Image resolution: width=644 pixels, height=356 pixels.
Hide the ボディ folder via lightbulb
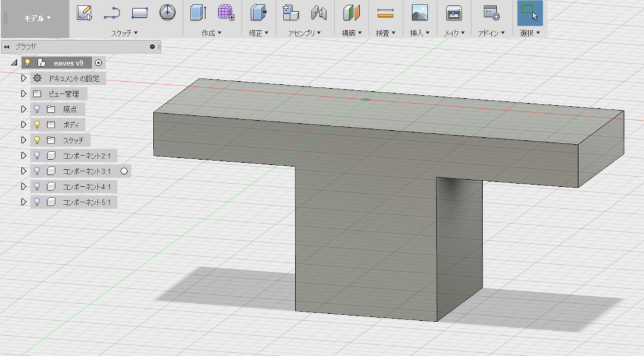pyautogui.click(x=37, y=125)
